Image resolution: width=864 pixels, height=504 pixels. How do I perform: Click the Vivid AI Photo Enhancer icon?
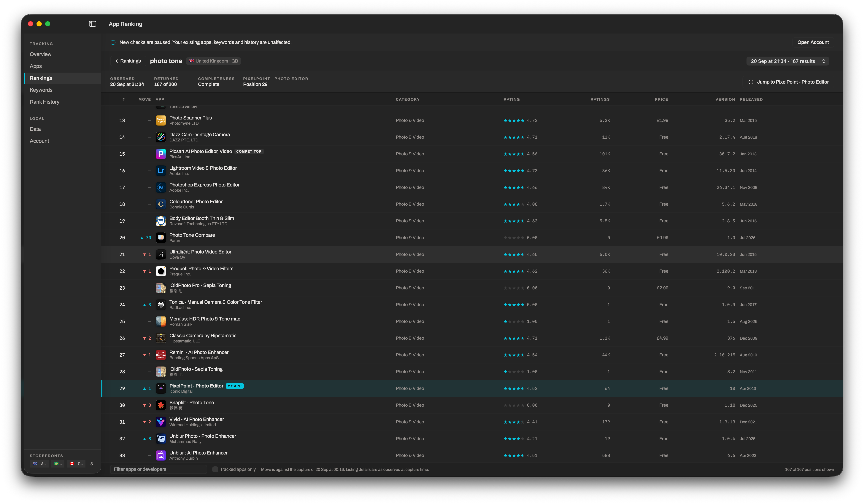tap(161, 422)
